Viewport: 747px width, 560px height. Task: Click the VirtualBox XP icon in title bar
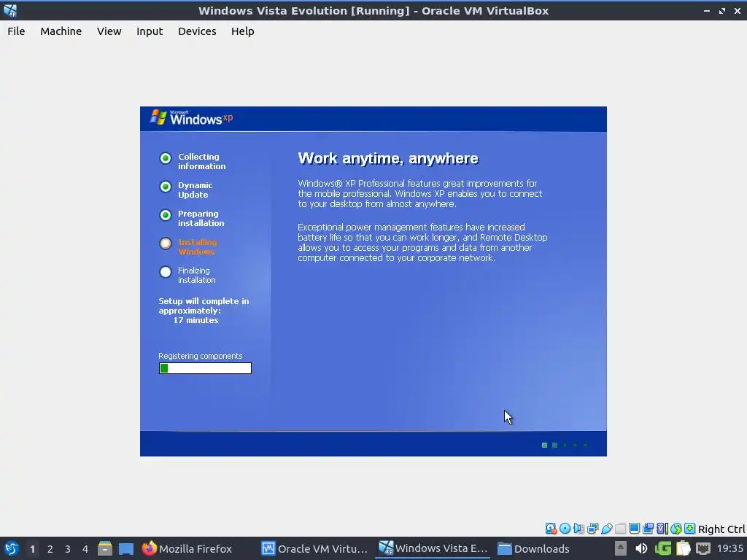point(10,10)
